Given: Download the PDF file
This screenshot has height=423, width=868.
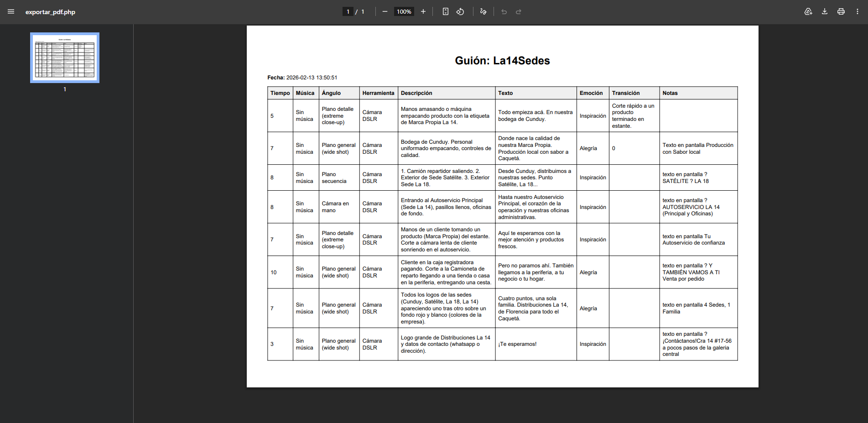Looking at the screenshot, I should pos(825,12).
